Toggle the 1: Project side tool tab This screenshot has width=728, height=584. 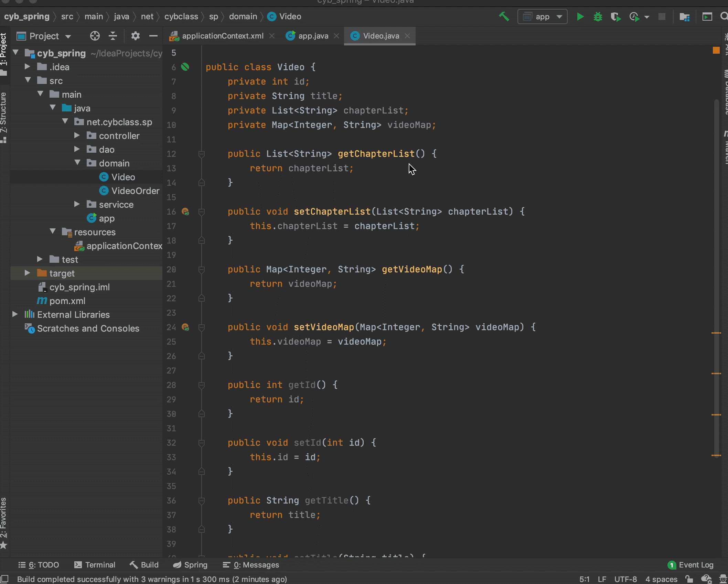coord(4,54)
